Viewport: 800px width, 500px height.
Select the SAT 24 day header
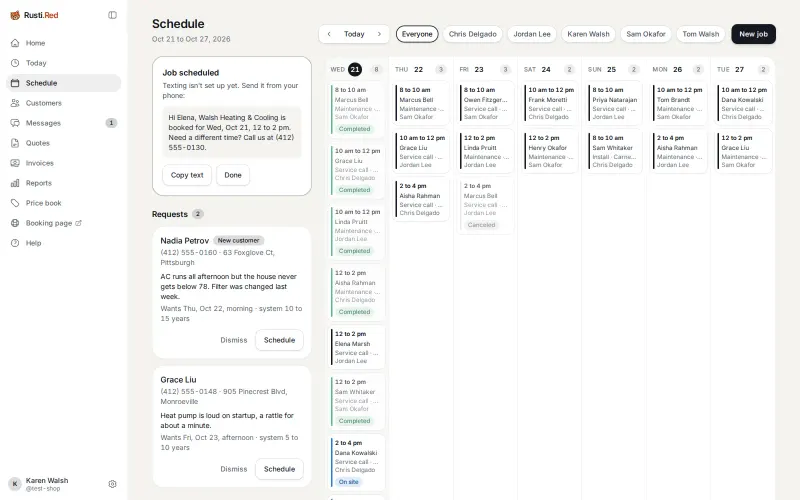click(x=549, y=69)
